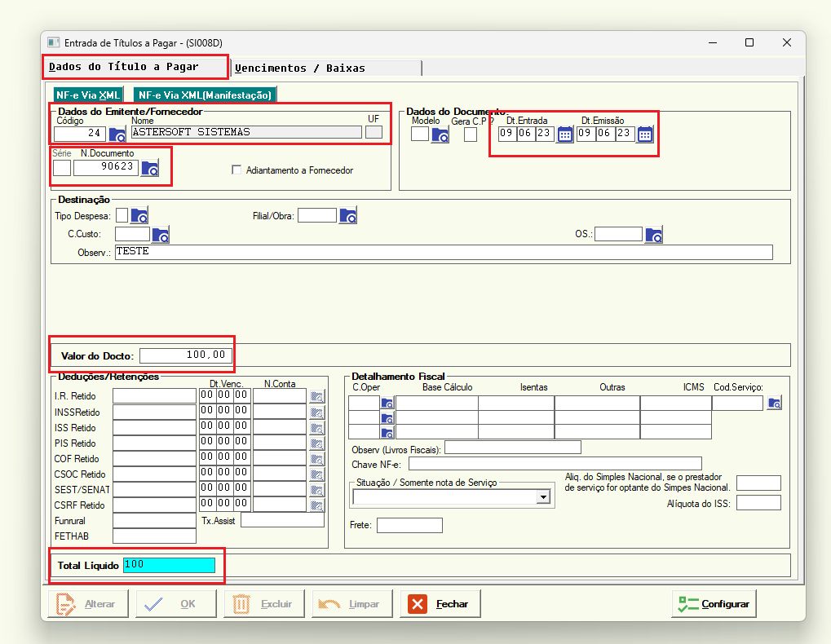Open calendar picker for Dt.Emissão
The height and width of the screenshot is (644, 831).
point(645,135)
